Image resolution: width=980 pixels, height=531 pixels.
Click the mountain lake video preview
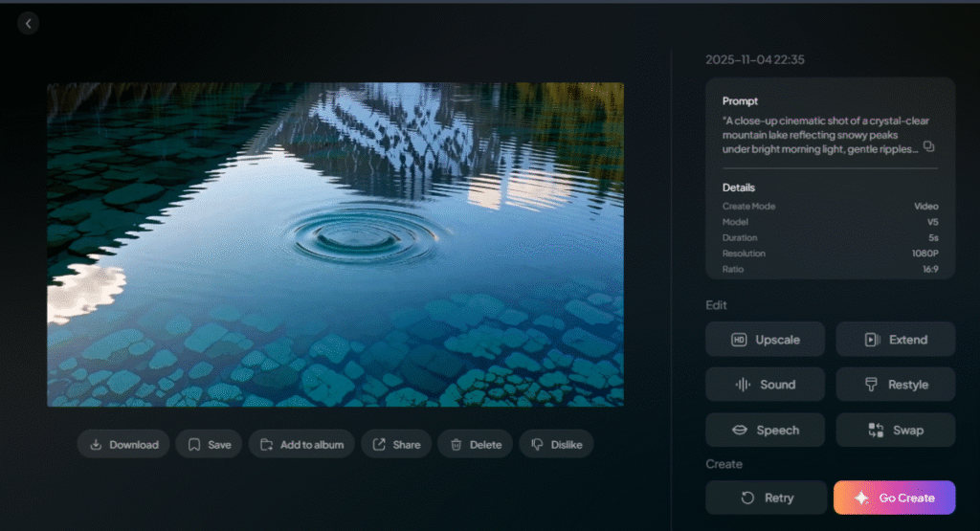[335, 244]
